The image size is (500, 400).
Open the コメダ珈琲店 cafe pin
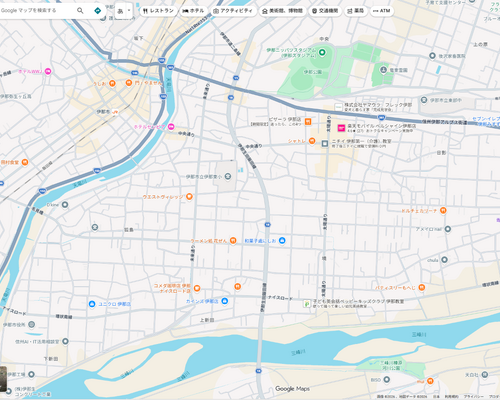tap(197, 288)
